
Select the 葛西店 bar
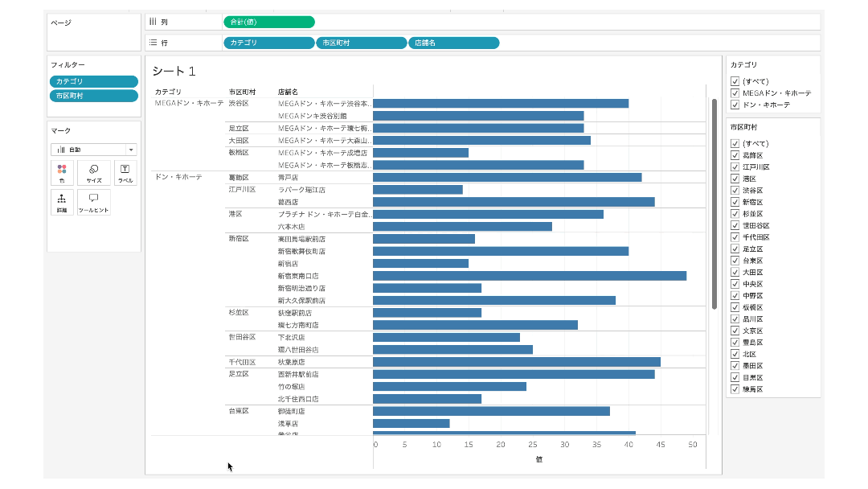point(514,202)
